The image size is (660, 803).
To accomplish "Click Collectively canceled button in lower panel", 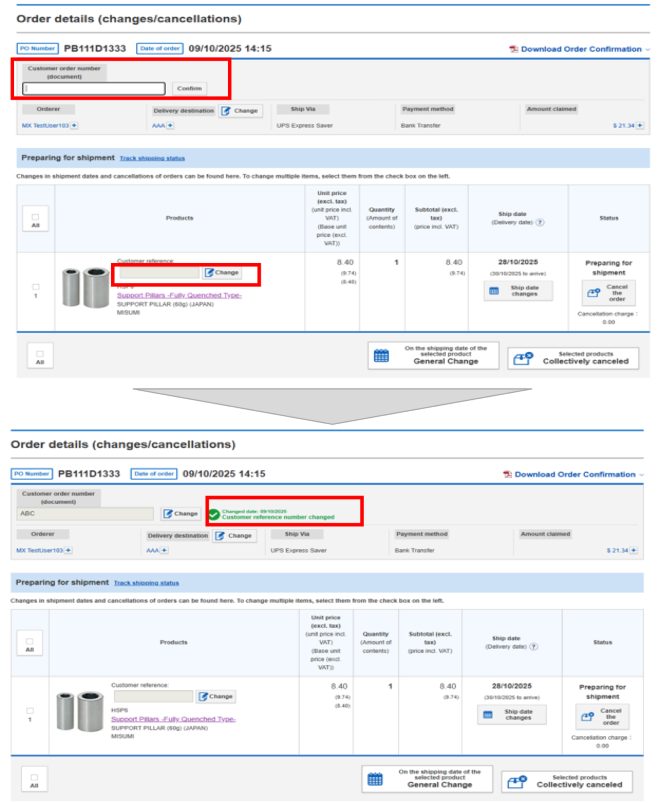I will pos(567,780).
